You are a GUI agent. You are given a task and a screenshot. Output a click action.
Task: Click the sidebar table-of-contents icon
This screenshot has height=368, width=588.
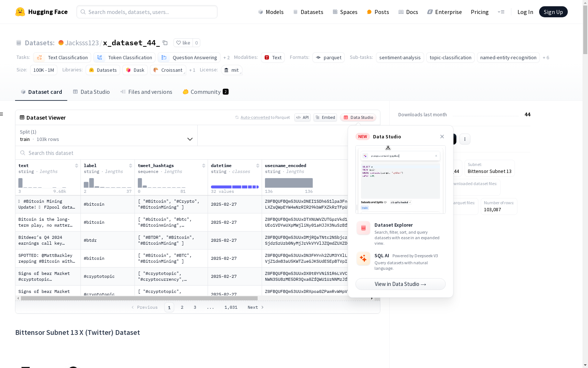[x=1, y=114]
